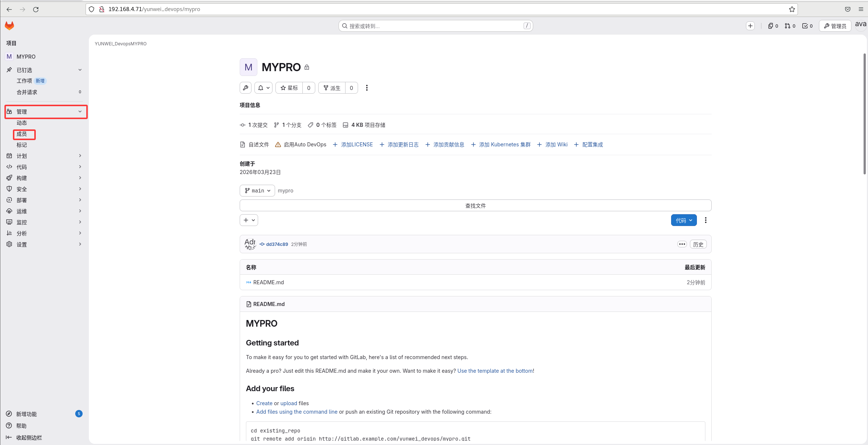The image size is (868, 445).
Task: Click the search or go to field
Action: (435, 26)
